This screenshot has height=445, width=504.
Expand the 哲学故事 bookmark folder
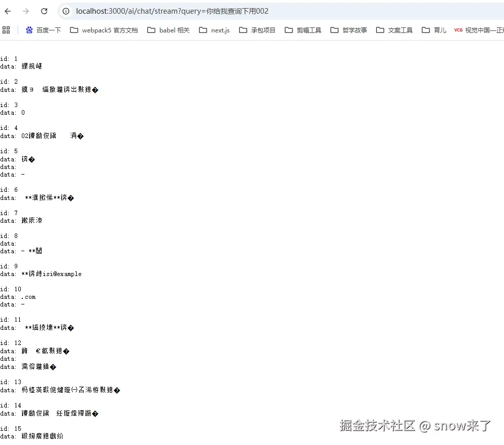[348, 30]
